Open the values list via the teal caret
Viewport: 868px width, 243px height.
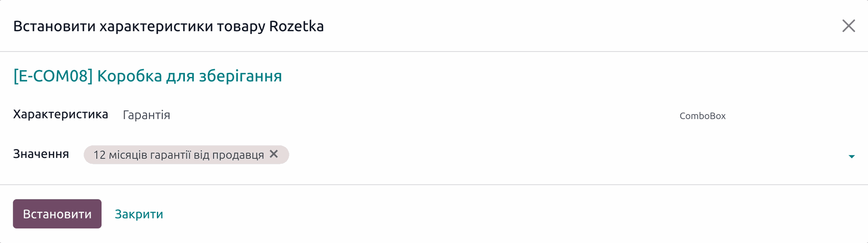[x=852, y=157]
